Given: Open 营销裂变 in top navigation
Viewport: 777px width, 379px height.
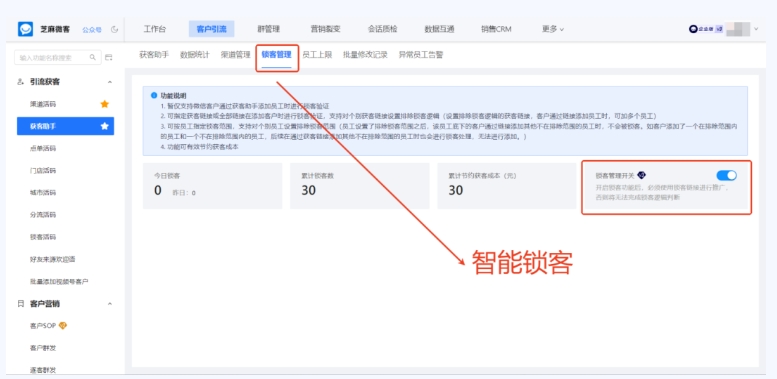Looking at the screenshot, I should tap(326, 29).
